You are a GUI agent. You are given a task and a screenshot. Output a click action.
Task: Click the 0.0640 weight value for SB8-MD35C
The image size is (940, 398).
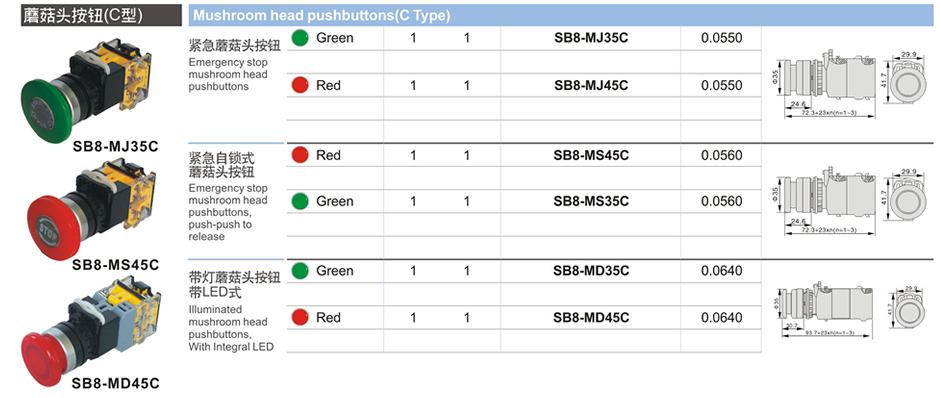[721, 271]
